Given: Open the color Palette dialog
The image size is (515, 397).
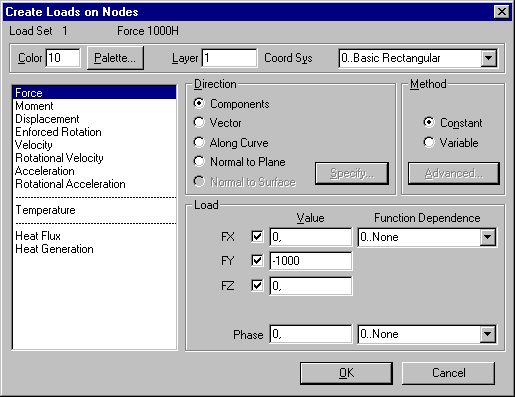Looking at the screenshot, I should coord(115,58).
